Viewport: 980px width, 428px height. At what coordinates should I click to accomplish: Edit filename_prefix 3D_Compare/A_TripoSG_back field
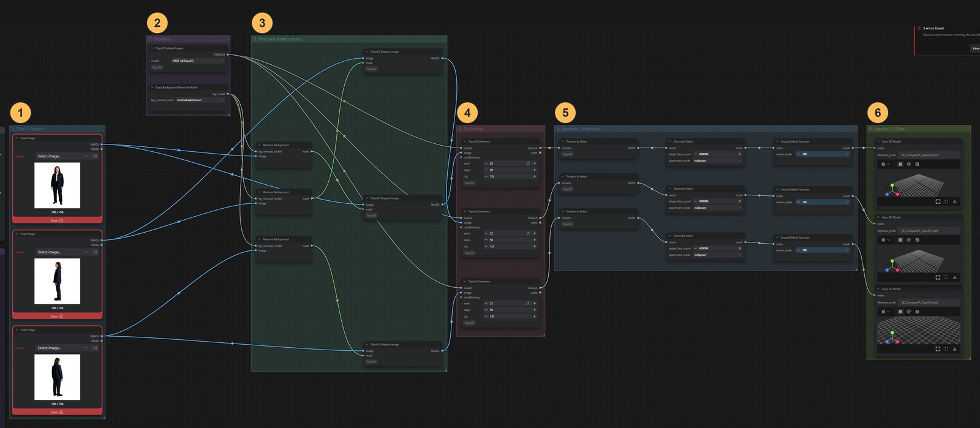pyautogui.click(x=929, y=302)
